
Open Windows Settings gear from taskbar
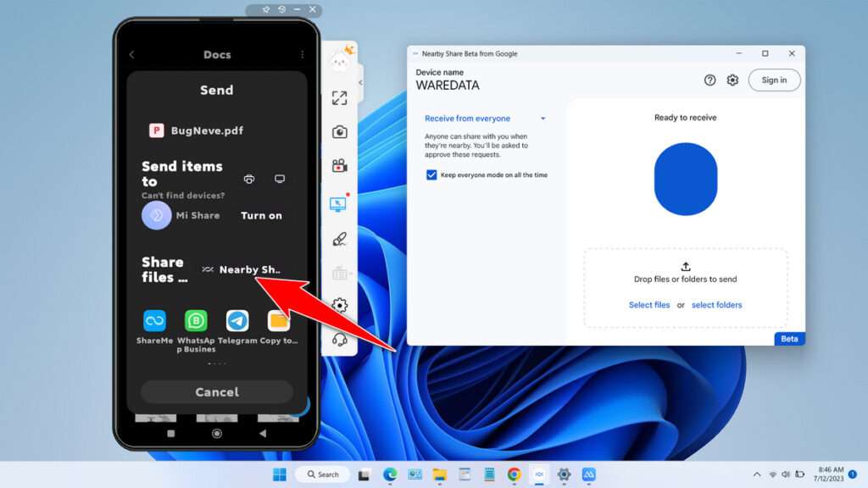(564, 474)
